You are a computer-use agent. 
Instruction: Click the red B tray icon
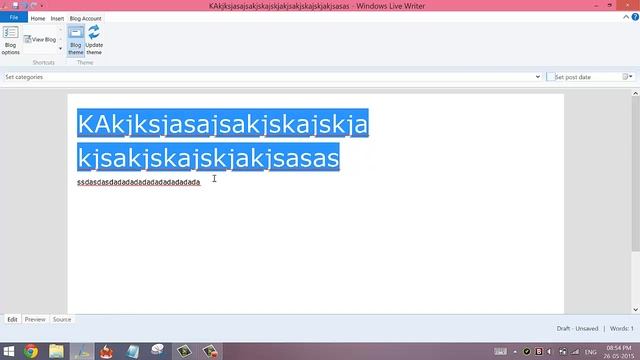click(x=539, y=351)
